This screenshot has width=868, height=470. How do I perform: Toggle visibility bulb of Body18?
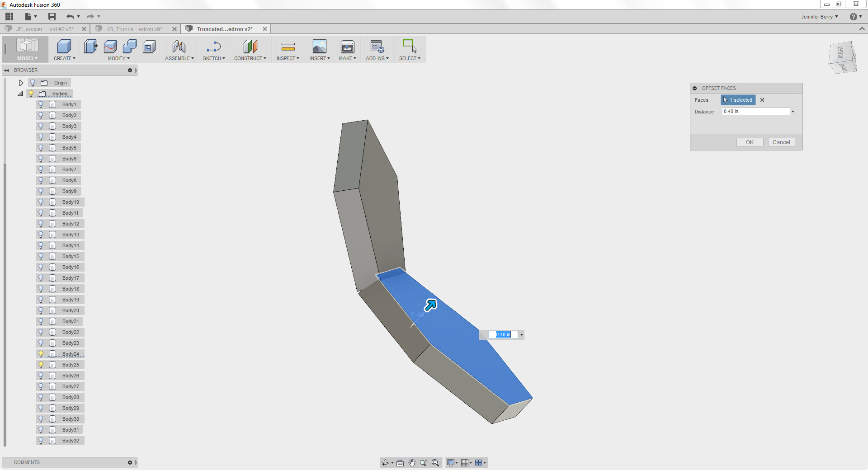[x=41, y=289]
